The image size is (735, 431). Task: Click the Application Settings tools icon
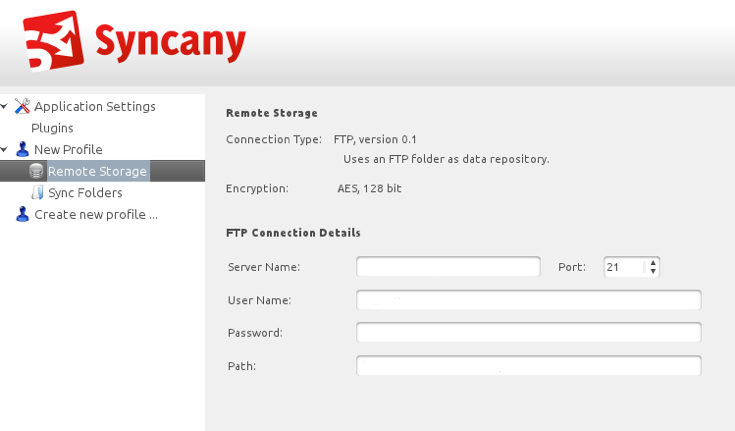pos(22,106)
